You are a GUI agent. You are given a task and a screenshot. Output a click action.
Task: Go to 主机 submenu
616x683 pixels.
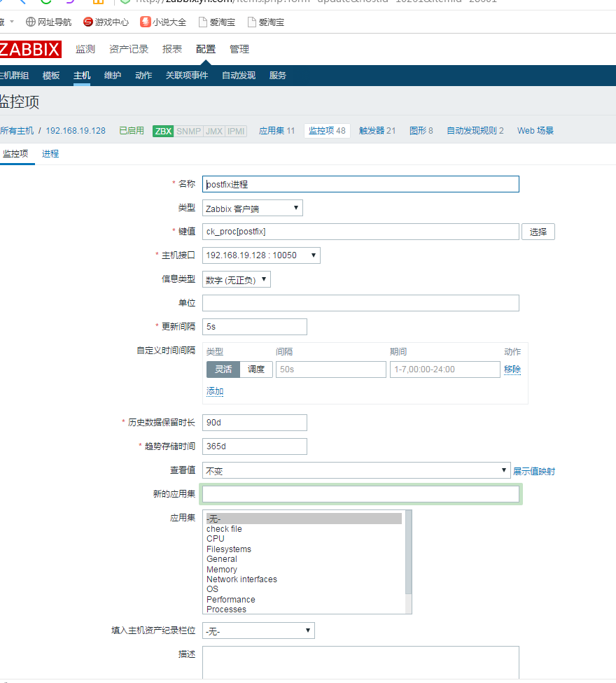(82, 76)
